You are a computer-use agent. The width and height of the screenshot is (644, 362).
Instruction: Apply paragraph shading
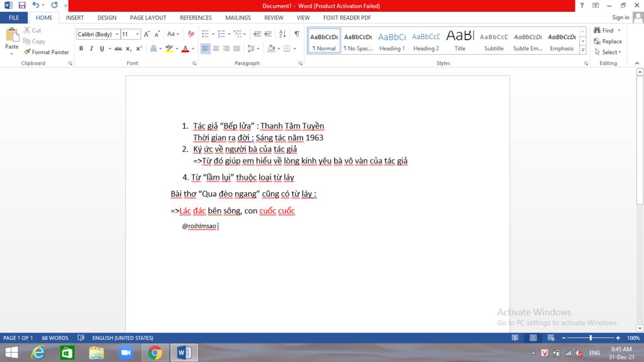[270, 48]
